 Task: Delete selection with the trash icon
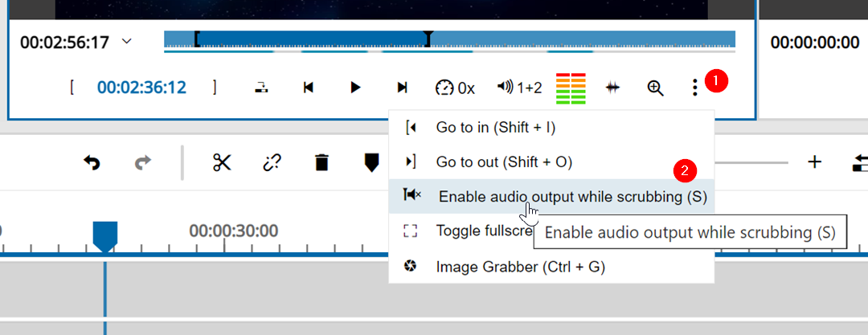tap(321, 162)
